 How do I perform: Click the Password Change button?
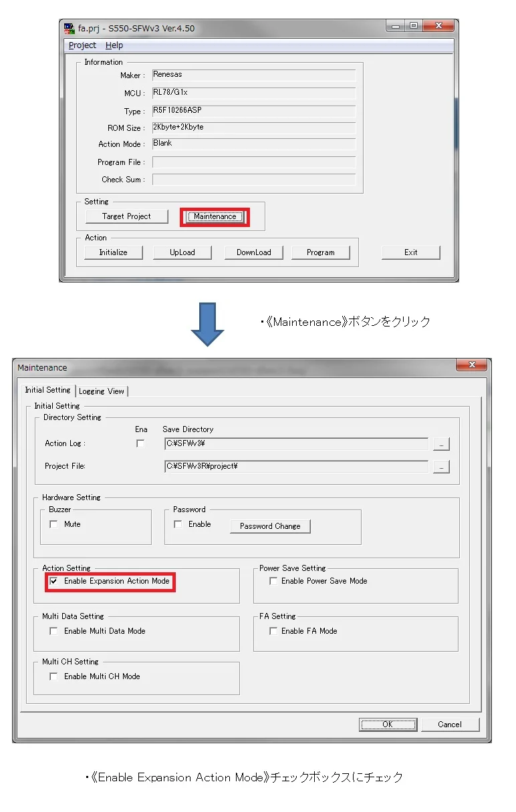tap(270, 526)
